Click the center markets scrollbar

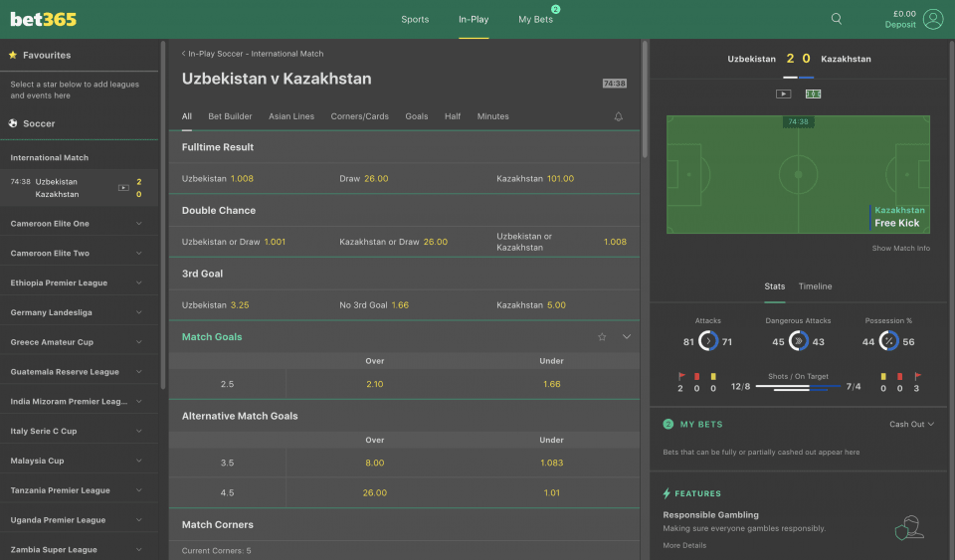(645, 99)
